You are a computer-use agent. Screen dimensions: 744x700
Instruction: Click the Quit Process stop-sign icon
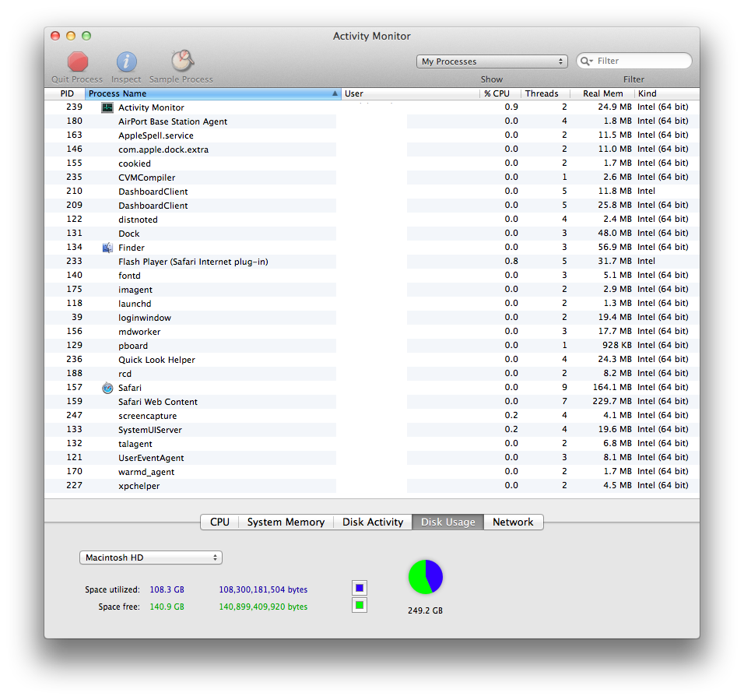pyautogui.click(x=77, y=62)
